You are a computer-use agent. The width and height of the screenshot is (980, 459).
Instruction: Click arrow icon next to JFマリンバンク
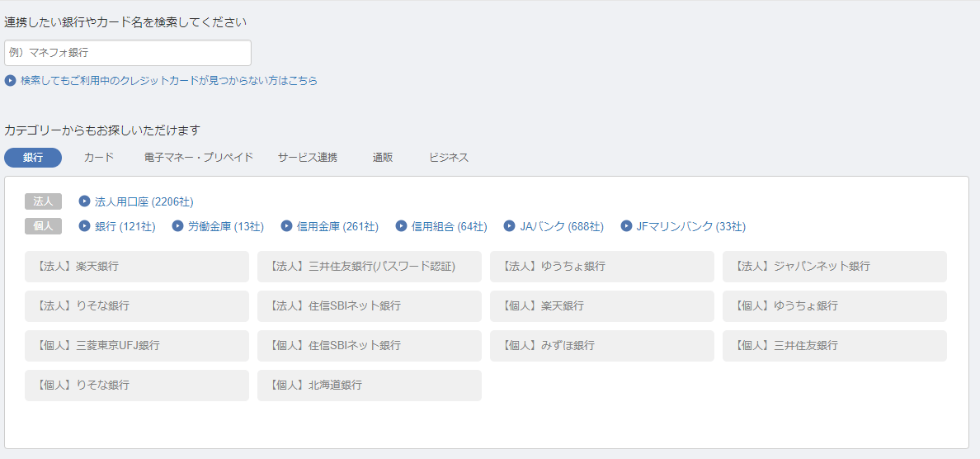(626, 225)
